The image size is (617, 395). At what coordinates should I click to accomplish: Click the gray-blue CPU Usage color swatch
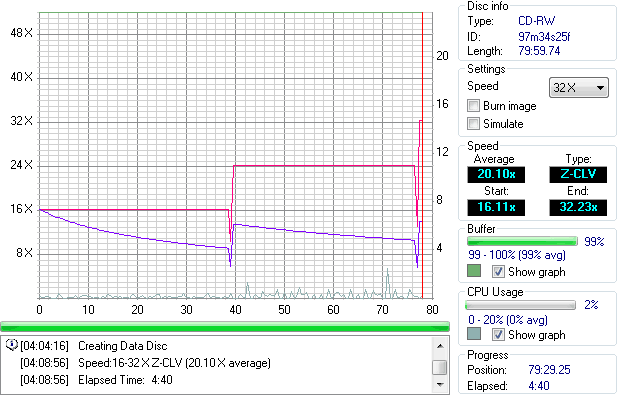pyautogui.click(x=474, y=334)
